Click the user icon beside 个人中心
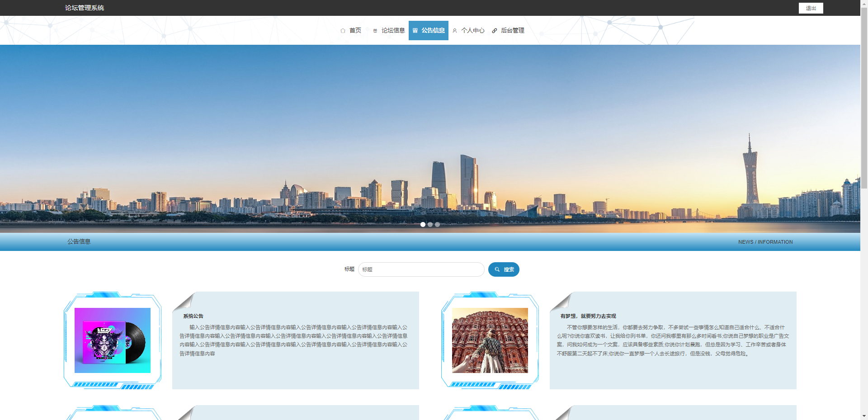Viewport: 868px width, 420px height. click(455, 31)
